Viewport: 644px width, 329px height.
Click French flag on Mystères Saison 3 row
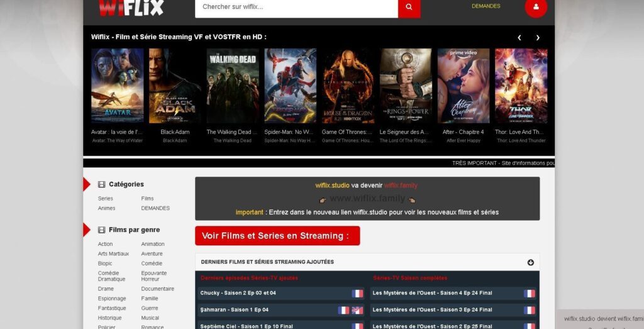pos(530,310)
